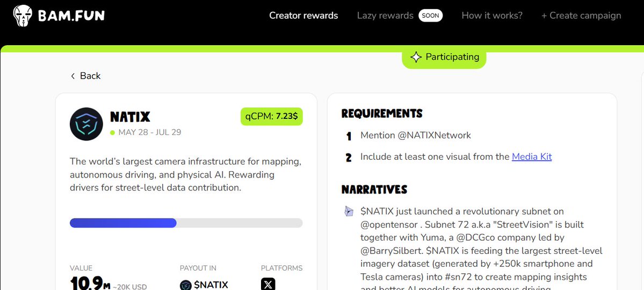Click the X platform icon

(268, 284)
